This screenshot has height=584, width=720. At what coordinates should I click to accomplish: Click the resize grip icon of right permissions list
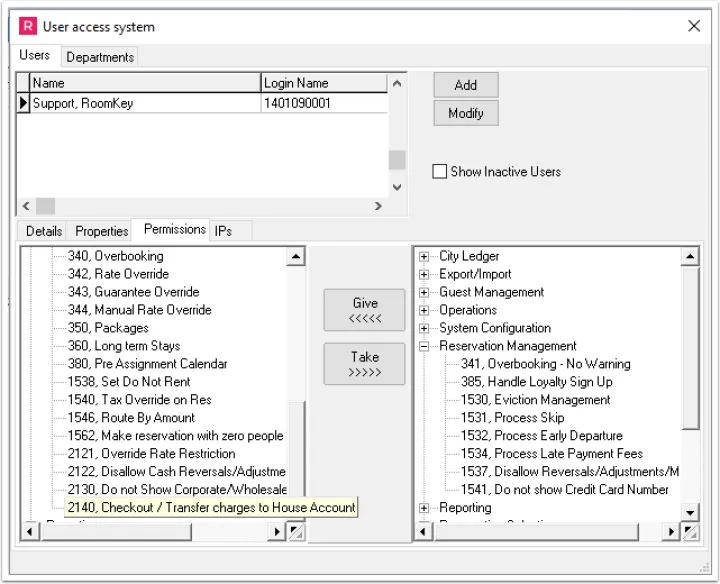click(690, 533)
